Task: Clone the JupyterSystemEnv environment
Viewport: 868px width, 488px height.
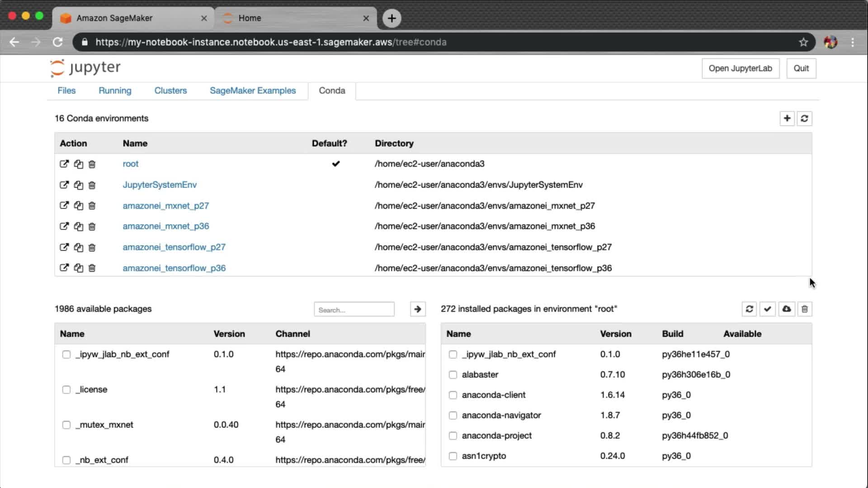Action: pyautogui.click(x=78, y=185)
